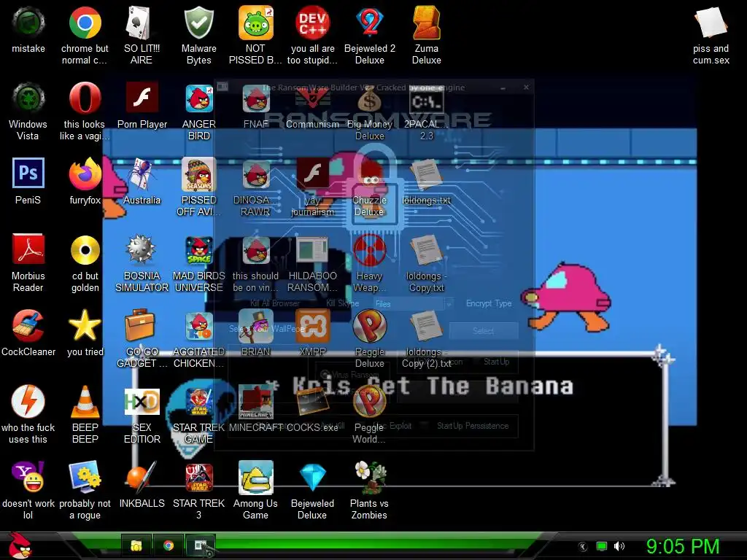Open 'loldongs - Copy (2).txt' file
747x560 pixels.
coord(426,326)
